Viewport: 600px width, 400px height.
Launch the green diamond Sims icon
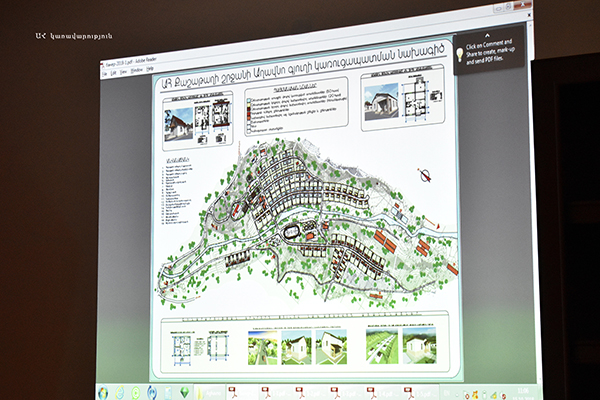(184, 392)
